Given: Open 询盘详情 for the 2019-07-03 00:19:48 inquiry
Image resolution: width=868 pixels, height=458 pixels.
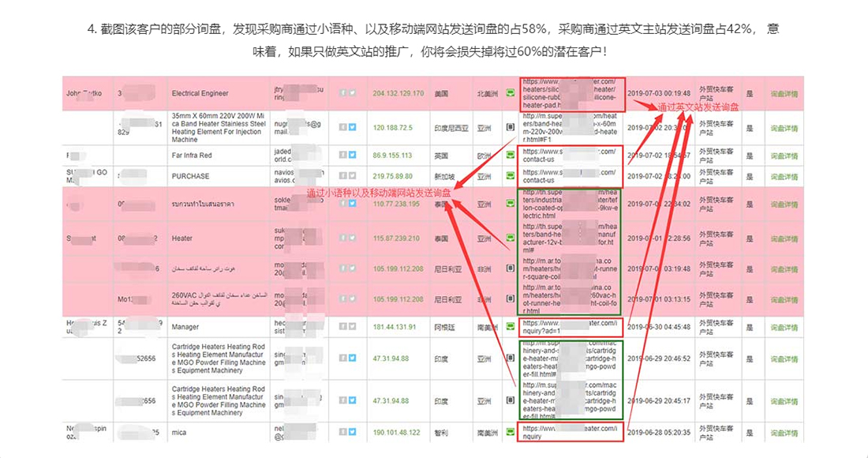Looking at the screenshot, I should (x=784, y=94).
